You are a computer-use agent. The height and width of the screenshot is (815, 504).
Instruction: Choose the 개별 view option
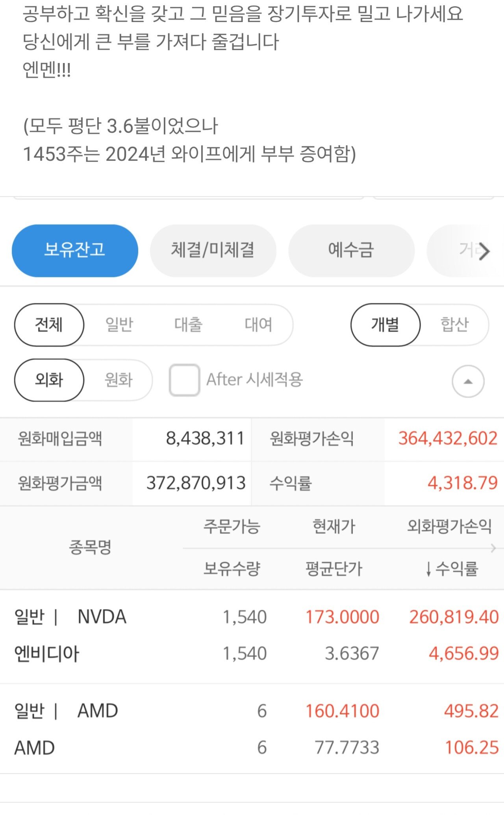tap(385, 325)
